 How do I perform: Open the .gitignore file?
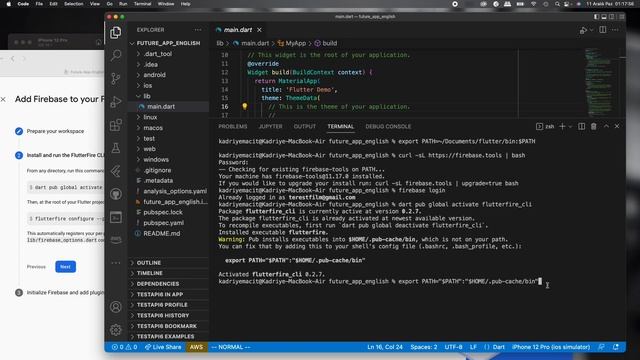click(x=157, y=170)
